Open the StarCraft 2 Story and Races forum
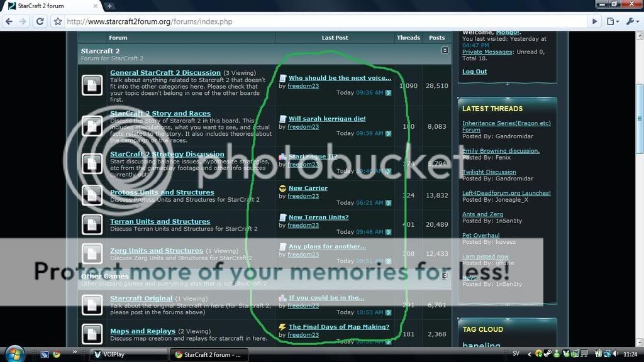Image resolution: width=644 pixels, height=362 pixels. [160, 113]
